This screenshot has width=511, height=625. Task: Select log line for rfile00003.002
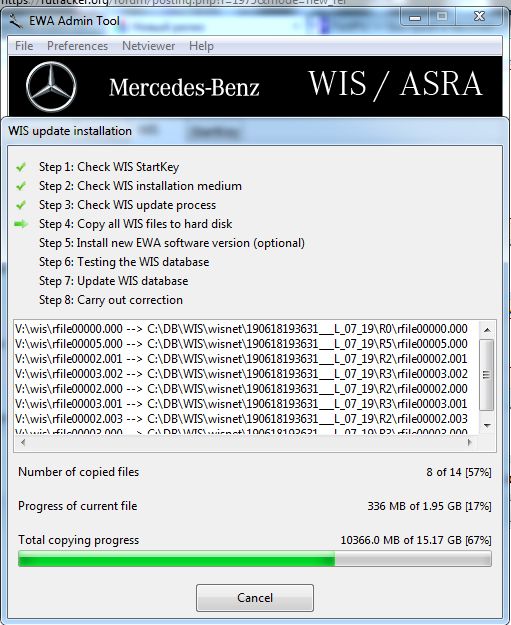pyautogui.click(x=241, y=374)
